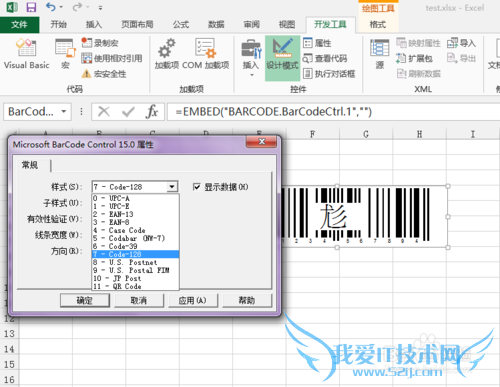Select 8 - U.S. Postnet style

coord(136,262)
